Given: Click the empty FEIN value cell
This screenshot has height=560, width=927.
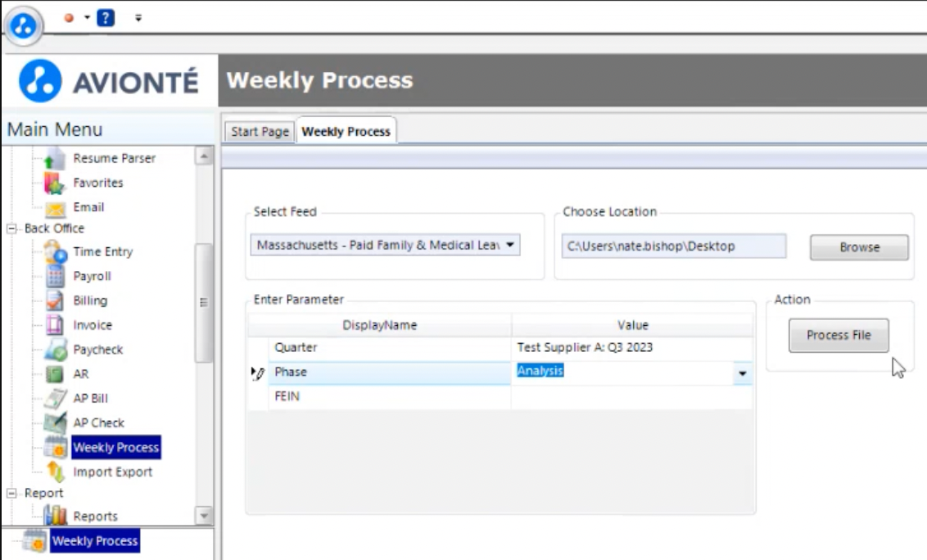Looking at the screenshot, I should (632, 397).
